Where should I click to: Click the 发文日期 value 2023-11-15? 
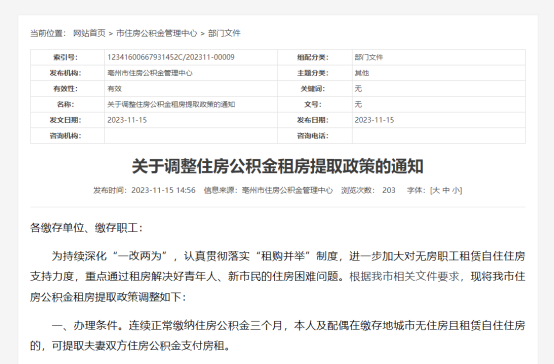pyautogui.click(x=127, y=120)
